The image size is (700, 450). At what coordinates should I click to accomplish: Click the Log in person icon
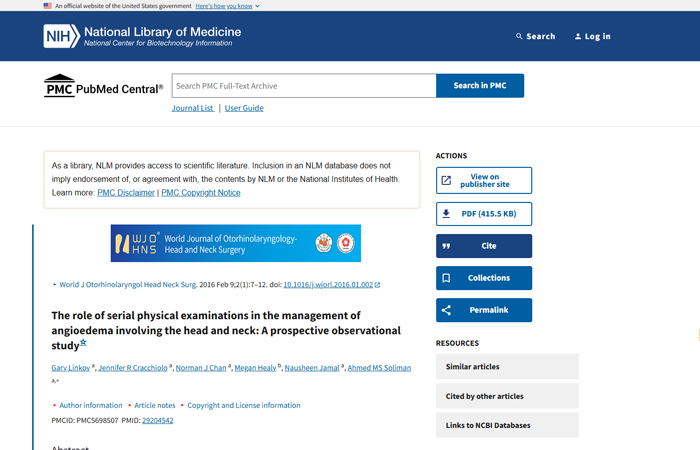pyautogui.click(x=578, y=36)
